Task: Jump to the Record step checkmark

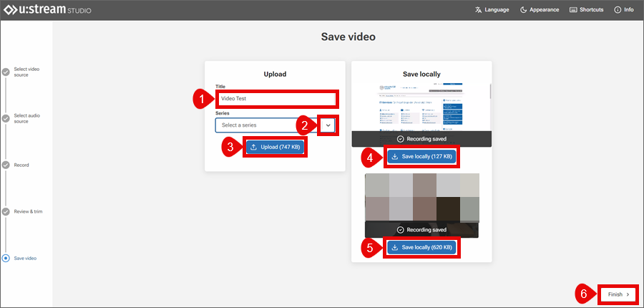Action: point(6,165)
